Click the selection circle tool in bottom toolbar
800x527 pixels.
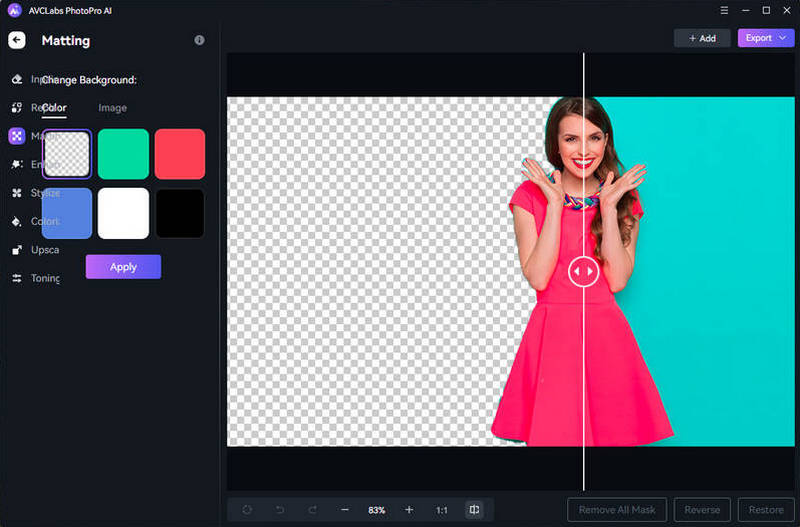[x=247, y=510]
